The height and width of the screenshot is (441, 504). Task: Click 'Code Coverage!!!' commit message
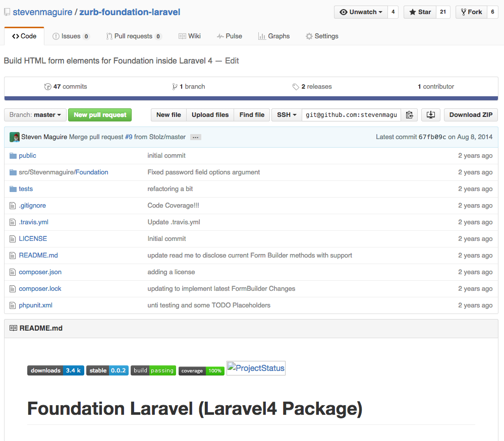tap(173, 206)
